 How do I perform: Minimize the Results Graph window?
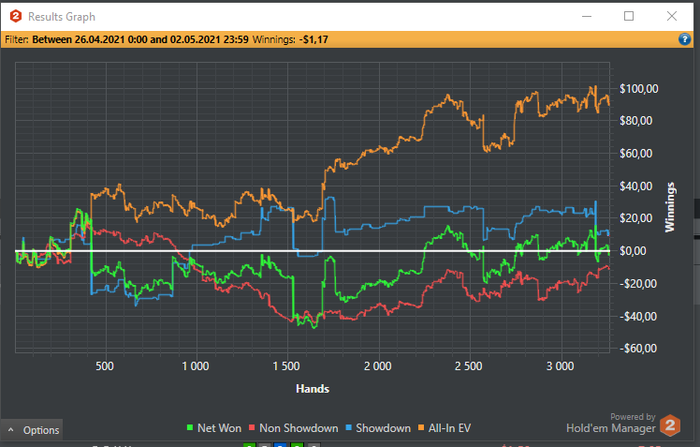587,17
